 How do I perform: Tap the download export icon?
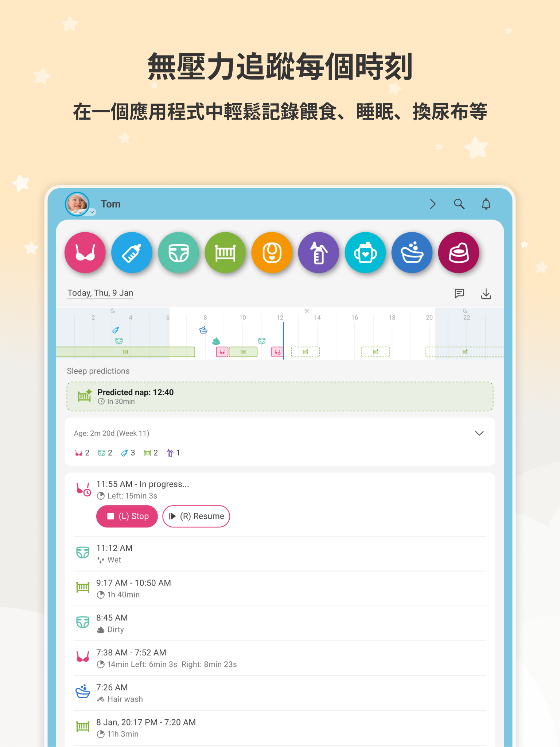tap(486, 293)
